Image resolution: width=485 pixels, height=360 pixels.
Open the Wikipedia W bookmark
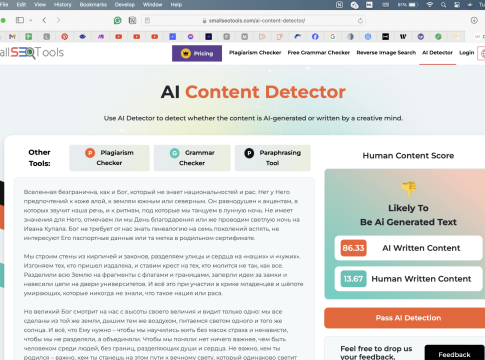(x=403, y=37)
